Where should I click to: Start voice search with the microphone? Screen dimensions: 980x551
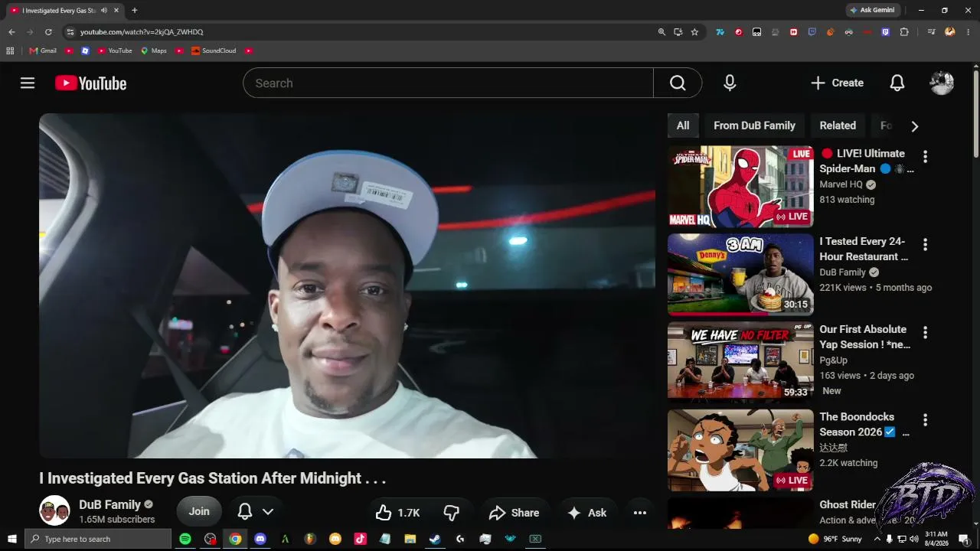730,83
